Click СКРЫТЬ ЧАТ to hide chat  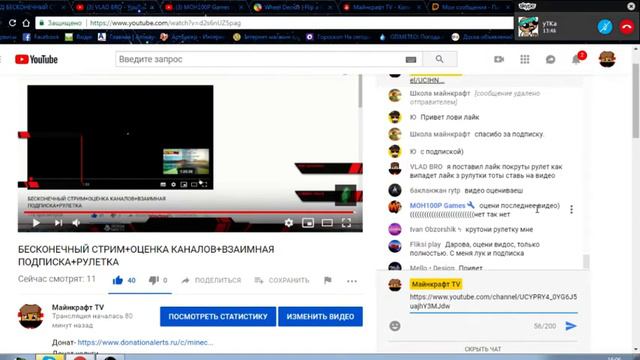(483, 349)
